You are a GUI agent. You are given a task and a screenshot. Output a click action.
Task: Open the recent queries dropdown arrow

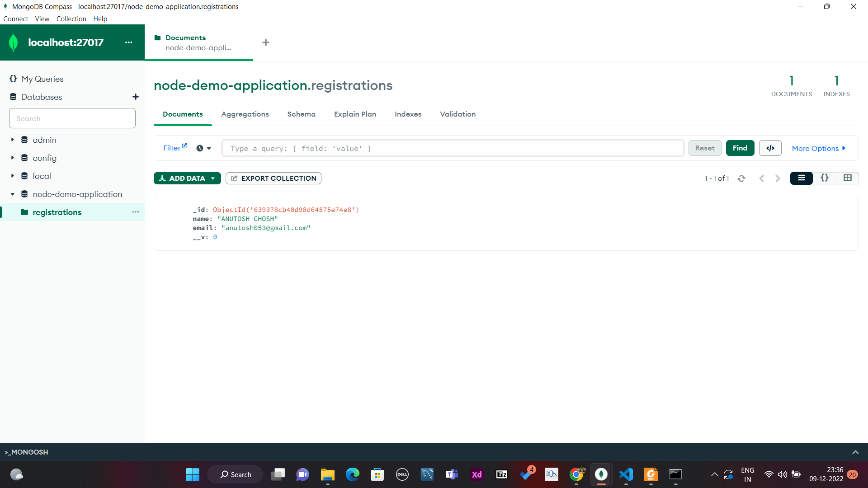point(209,148)
